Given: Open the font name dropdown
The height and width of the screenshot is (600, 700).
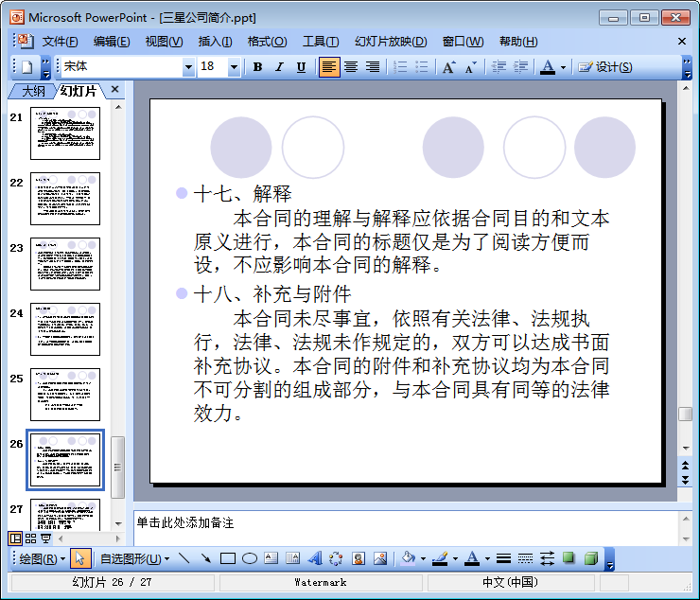Looking at the screenshot, I should 187,67.
